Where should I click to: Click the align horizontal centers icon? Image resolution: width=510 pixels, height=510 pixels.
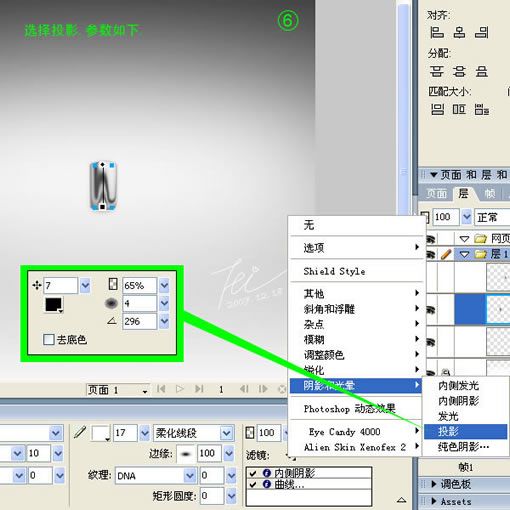459,33
